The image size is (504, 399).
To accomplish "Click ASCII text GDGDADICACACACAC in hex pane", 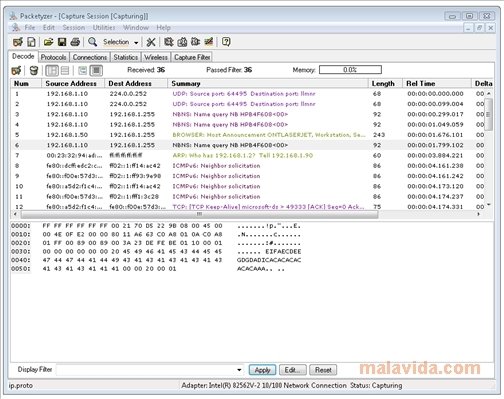I will click(x=269, y=260).
